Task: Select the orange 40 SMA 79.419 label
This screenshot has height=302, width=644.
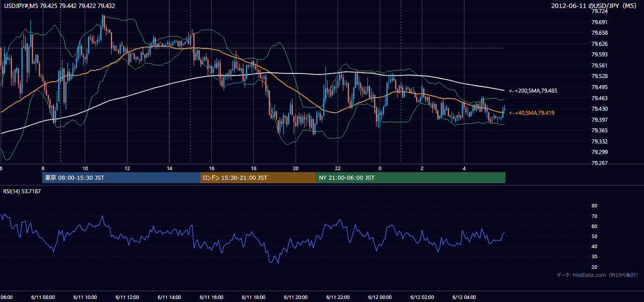Action: click(x=532, y=113)
